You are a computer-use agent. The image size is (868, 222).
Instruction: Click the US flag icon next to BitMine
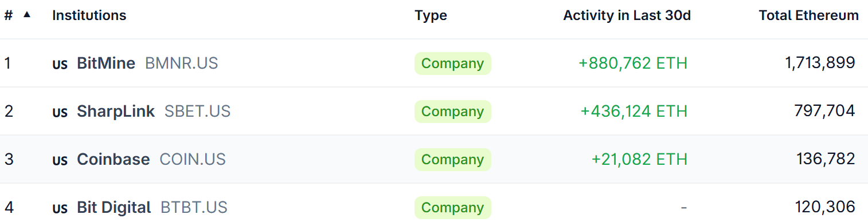point(60,64)
